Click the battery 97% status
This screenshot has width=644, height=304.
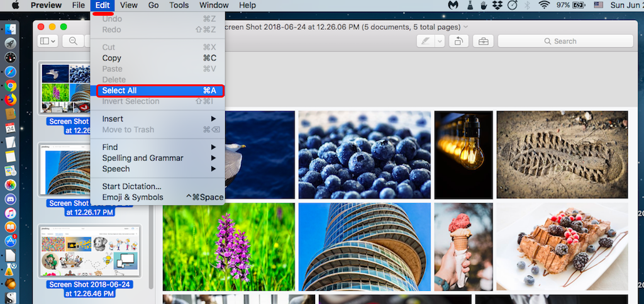[x=571, y=5]
